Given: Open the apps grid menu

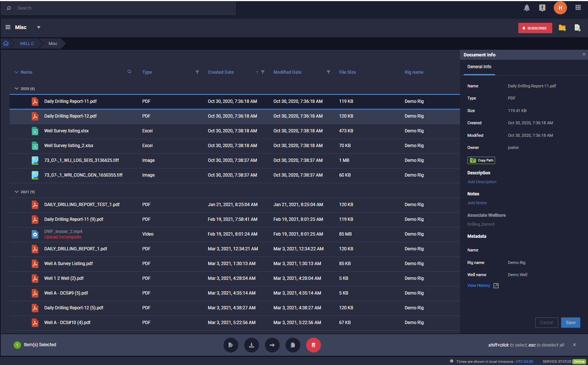Looking at the screenshot, I should [578, 8].
